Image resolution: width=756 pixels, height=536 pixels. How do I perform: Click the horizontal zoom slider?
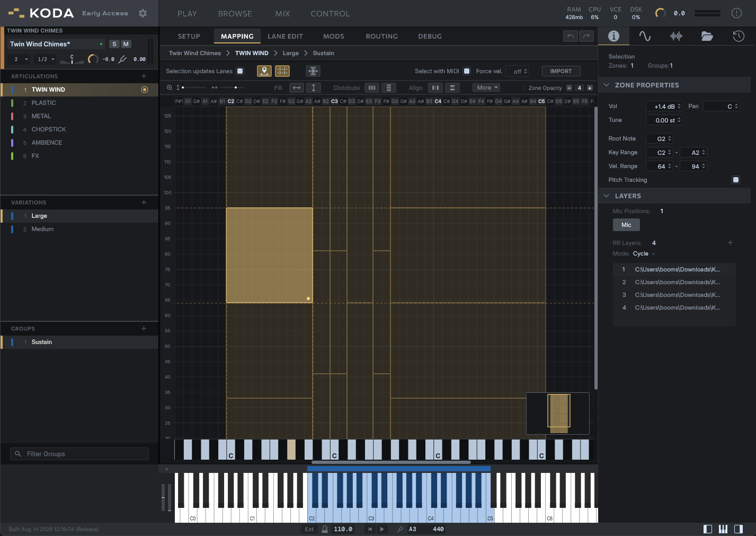232,87
